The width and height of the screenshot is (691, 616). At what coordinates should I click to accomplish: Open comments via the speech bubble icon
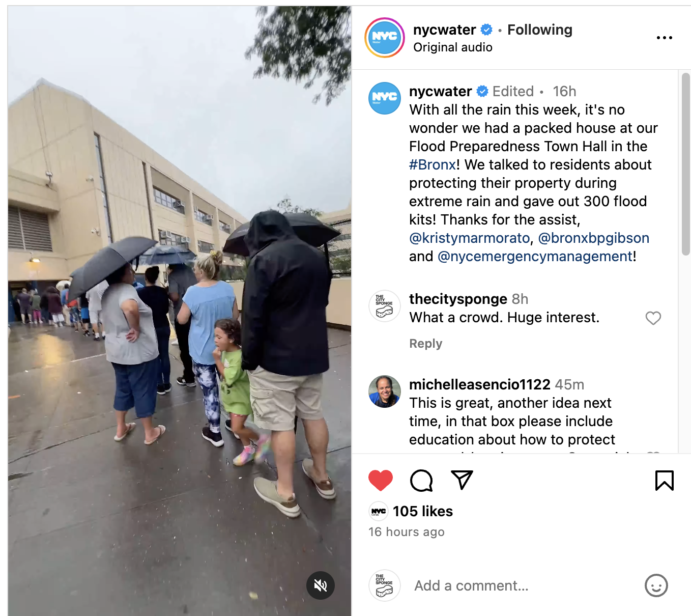click(x=421, y=480)
